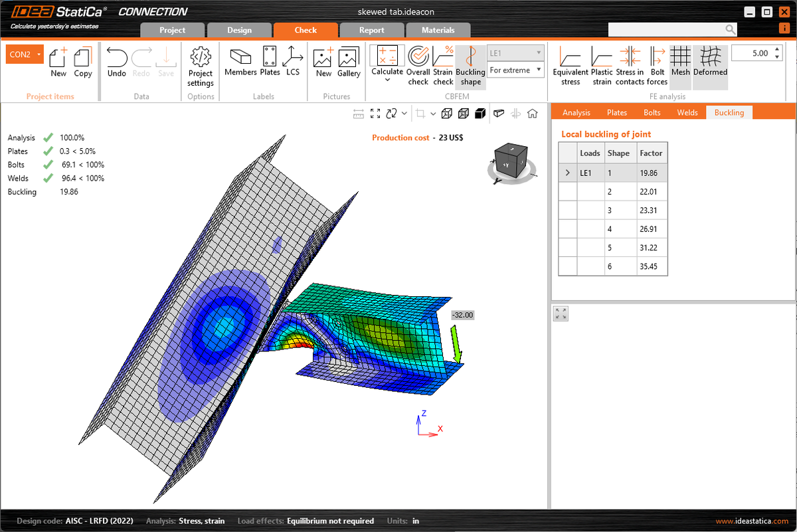Viewport: 797px width, 532px height.
Task: Toggle the Mesh display in FE analysis
Action: pos(680,63)
